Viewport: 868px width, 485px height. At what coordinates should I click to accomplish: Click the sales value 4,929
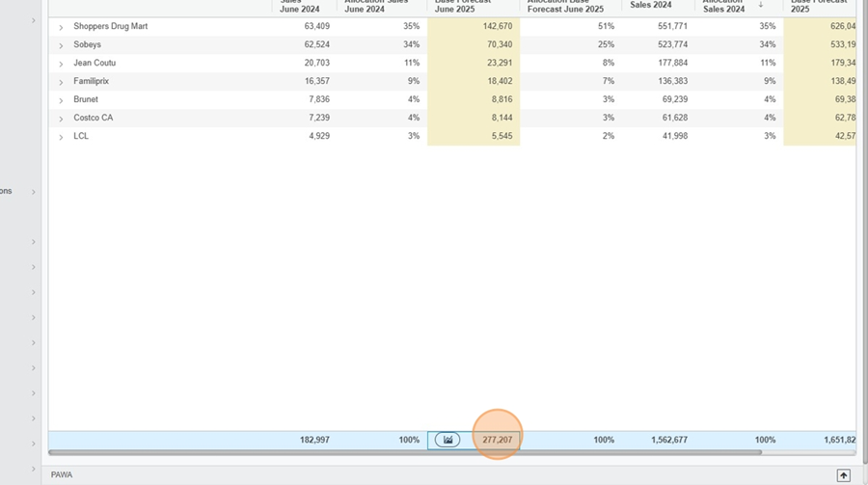click(x=319, y=136)
